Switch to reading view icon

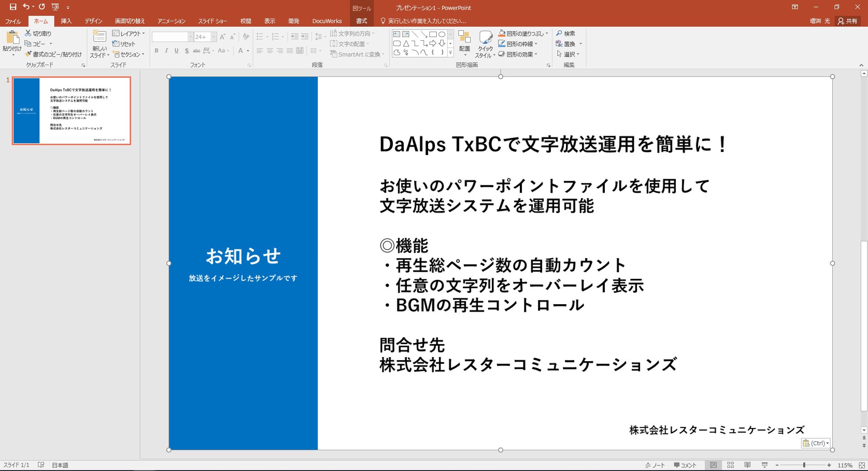coord(748,465)
